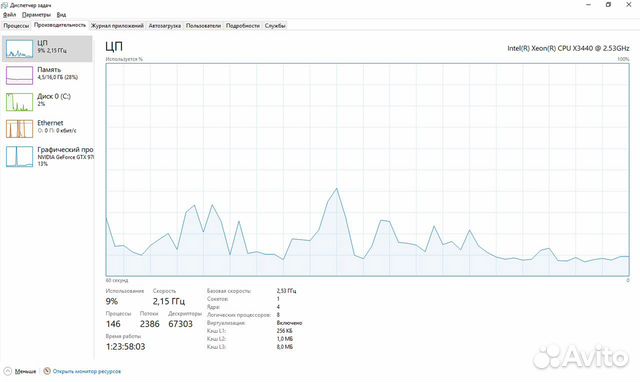Open the Параметры menu

pyautogui.click(x=36, y=15)
